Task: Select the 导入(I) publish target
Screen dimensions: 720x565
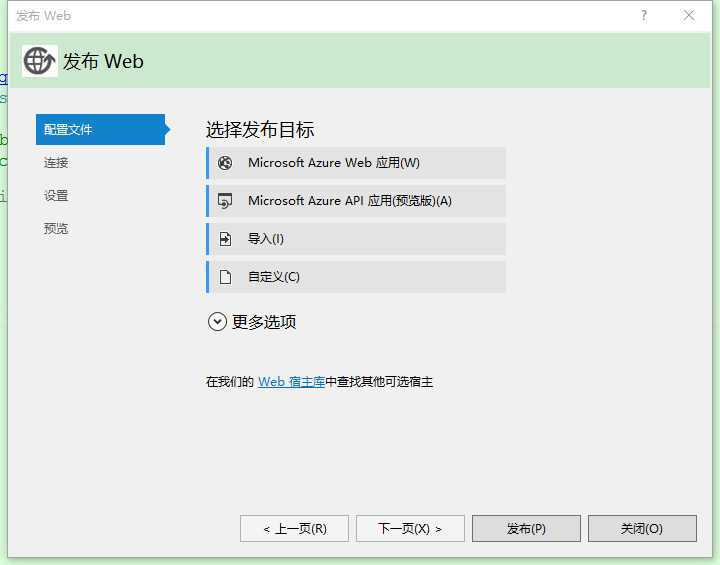Action: (356, 239)
